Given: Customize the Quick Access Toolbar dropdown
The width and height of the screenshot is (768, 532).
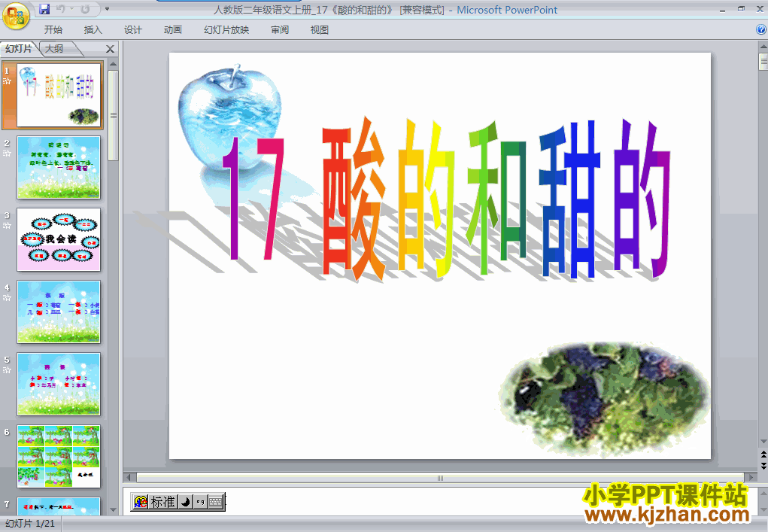Looking at the screenshot, I should point(107,9).
